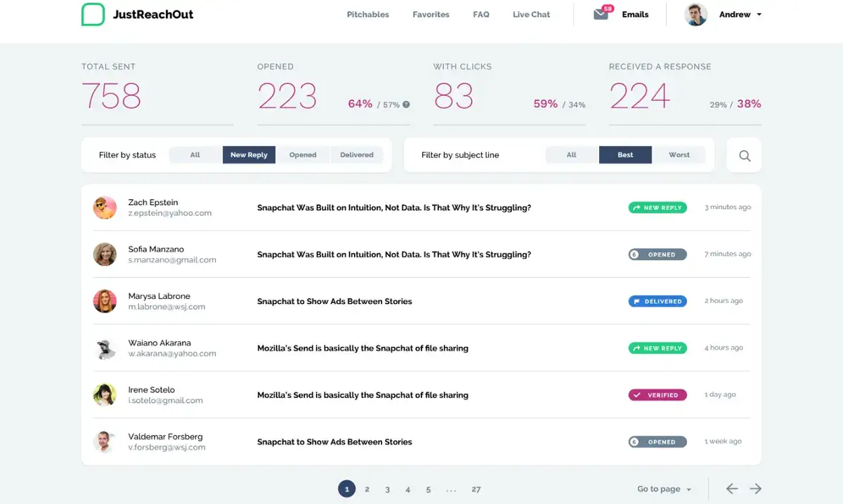The width and height of the screenshot is (843, 504).
Task: Click the DELIVERED badge on Marysa Labrone's row
Action: click(x=658, y=301)
